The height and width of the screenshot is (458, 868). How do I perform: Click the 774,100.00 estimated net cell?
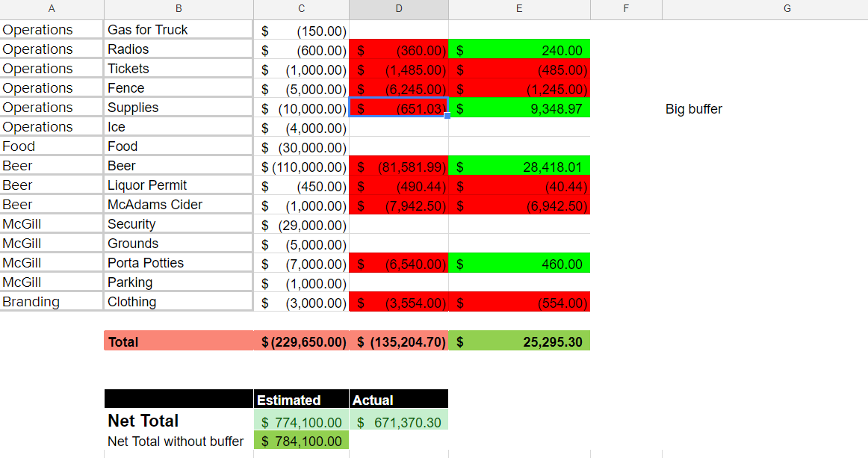[301, 421]
